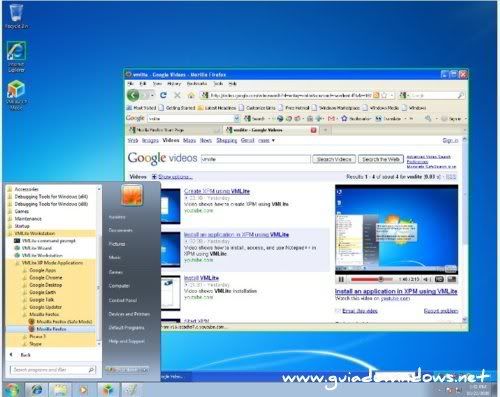500x397 pixels.
Task: Expand the Accessories folder in Start menu
Action: click(27, 189)
